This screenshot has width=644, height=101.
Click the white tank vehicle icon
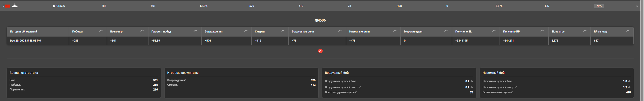click(15, 6)
